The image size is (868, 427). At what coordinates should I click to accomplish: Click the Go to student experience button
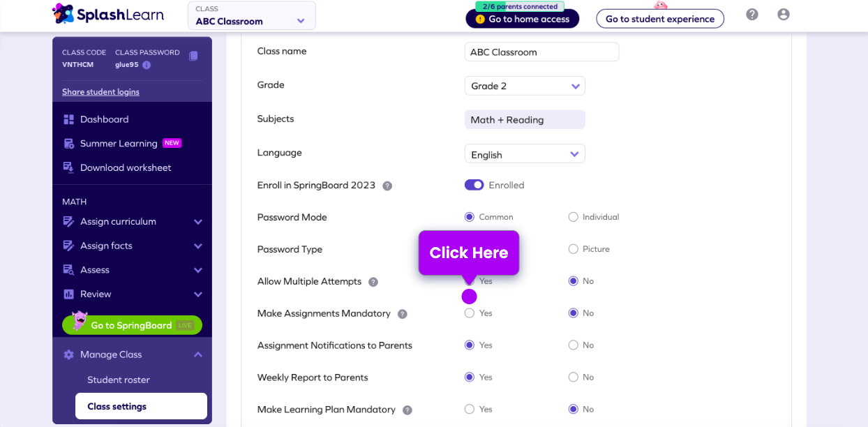(x=659, y=19)
